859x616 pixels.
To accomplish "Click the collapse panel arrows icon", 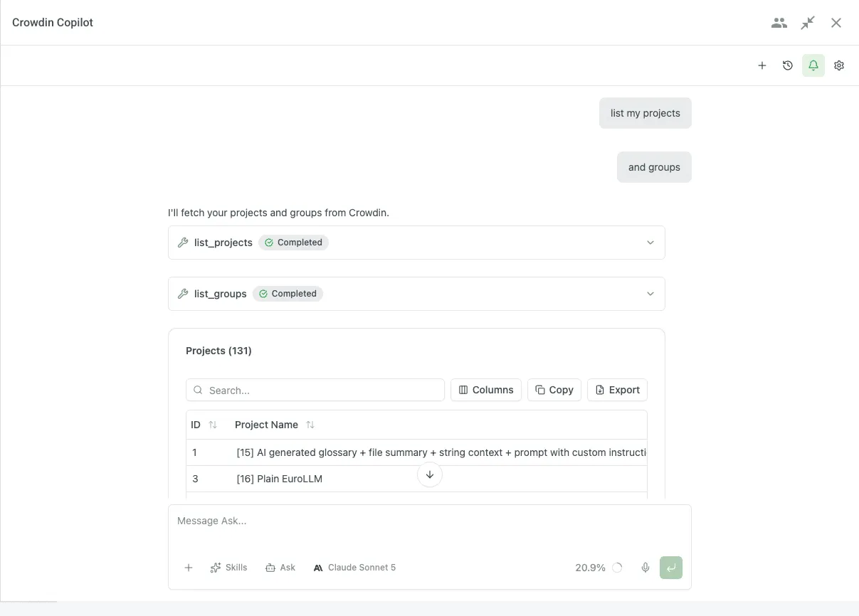I will [808, 23].
